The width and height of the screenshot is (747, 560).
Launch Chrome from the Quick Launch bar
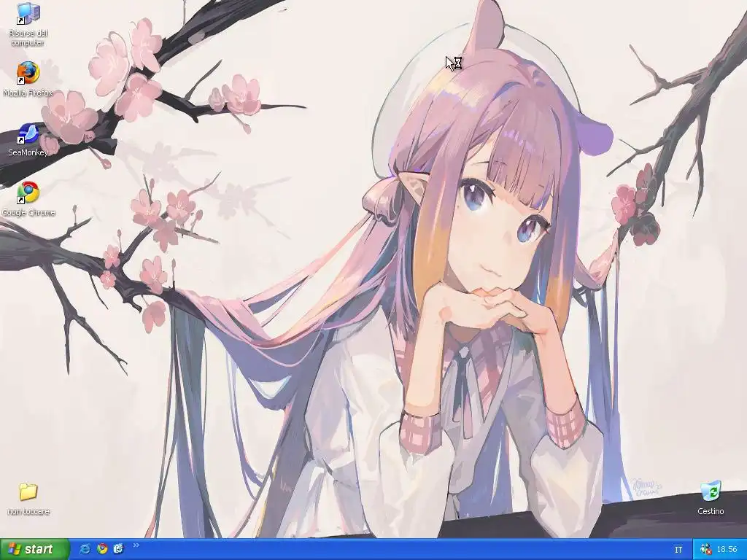102,549
